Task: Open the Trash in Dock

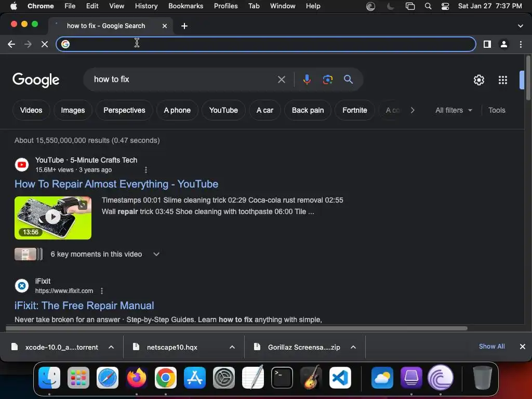Action: (x=482, y=378)
